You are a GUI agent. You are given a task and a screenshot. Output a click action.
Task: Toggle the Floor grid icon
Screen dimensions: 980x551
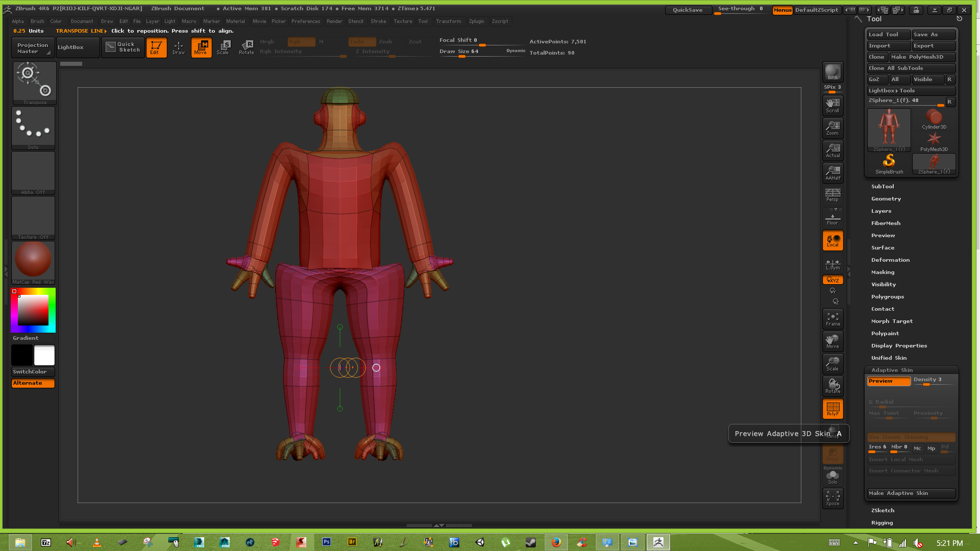pos(832,218)
